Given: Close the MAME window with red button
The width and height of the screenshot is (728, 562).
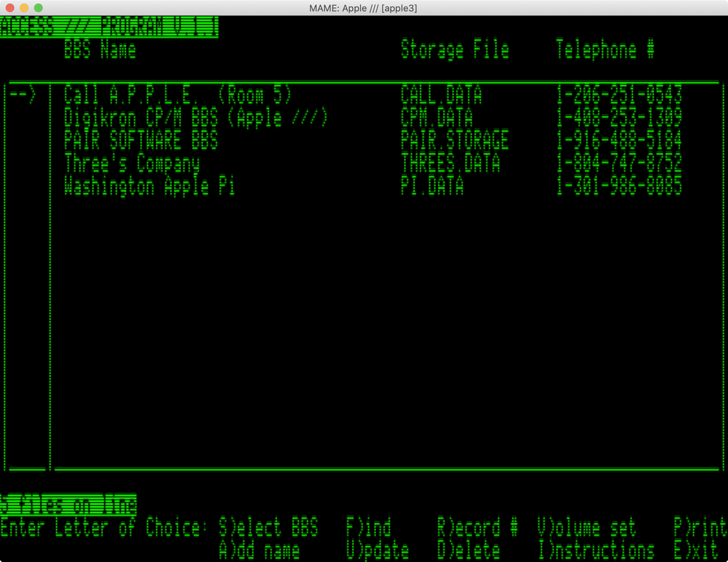Looking at the screenshot, I should [10, 8].
